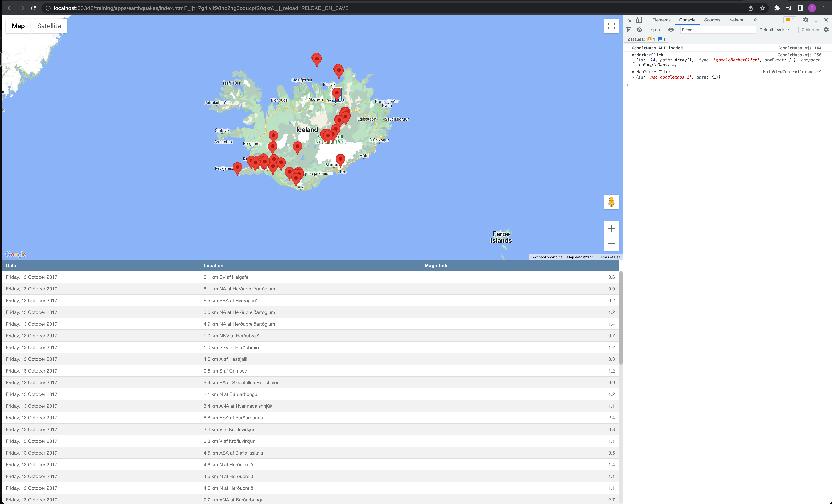The height and width of the screenshot is (504, 832).
Task: Expand the neo-googlemaps-1 logged object
Action: (633, 77)
